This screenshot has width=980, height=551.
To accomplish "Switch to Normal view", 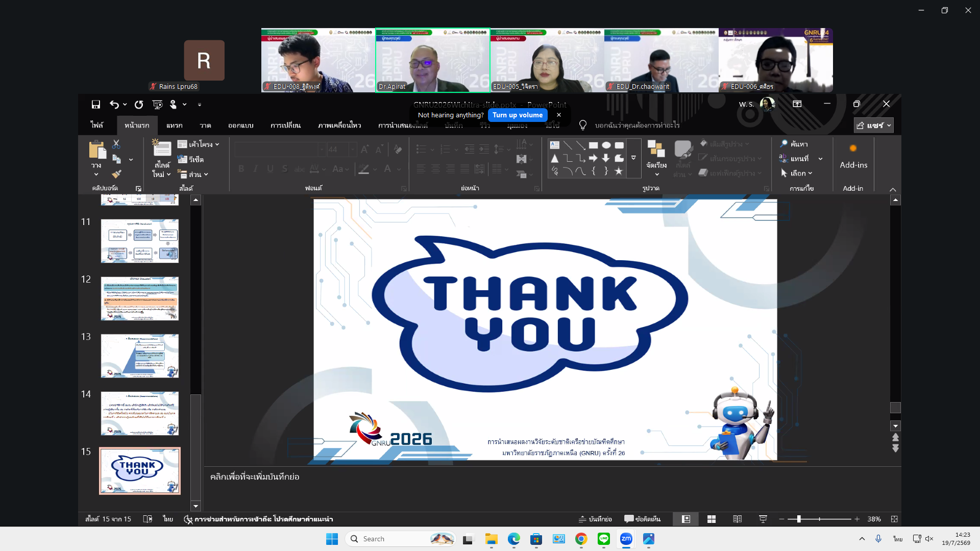I will click(x=686, y=519).
